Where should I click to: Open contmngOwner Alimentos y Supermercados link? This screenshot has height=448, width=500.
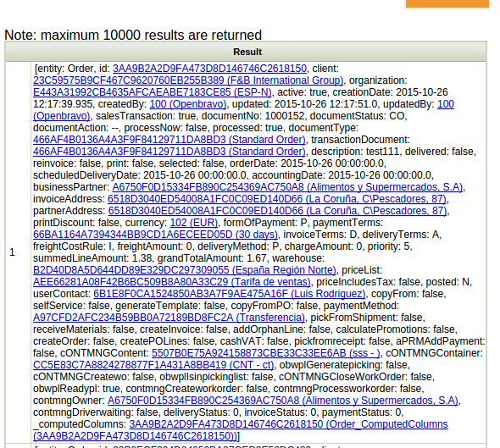(283, 401)
